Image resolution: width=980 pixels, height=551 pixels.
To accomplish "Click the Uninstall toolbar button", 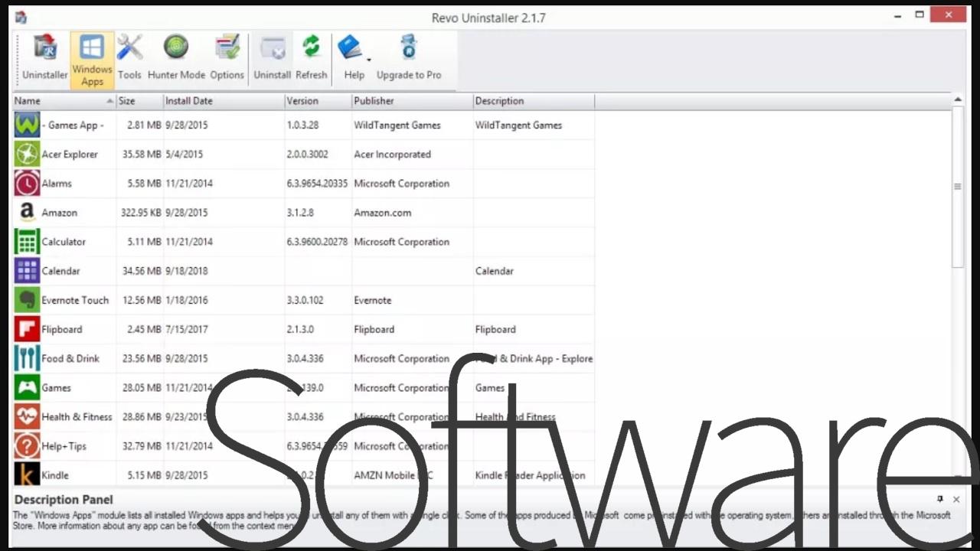I will tap(272, 58).
